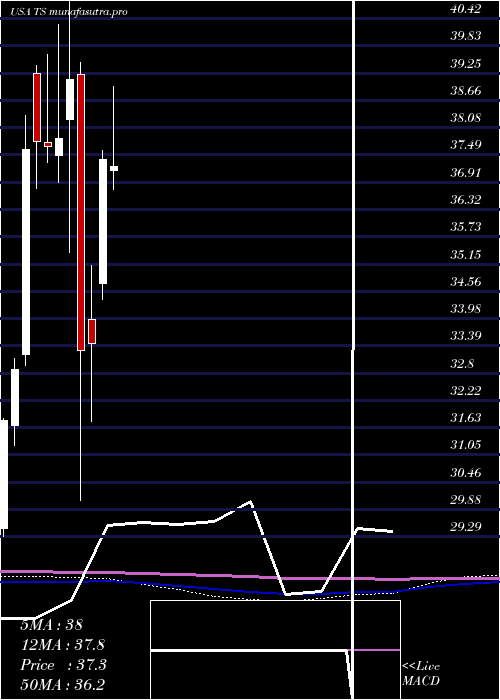Pick the 36.32 axis value
Screen dimensions: 500x700
466,200
